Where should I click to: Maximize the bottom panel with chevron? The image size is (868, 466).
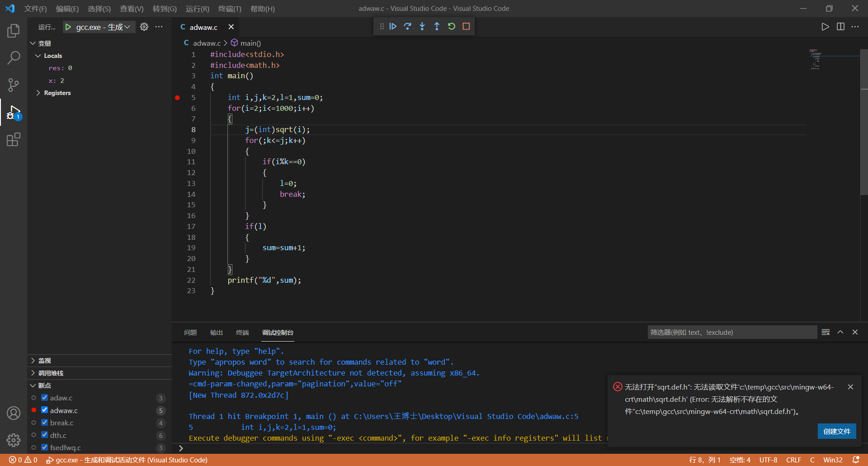point(840,332)
